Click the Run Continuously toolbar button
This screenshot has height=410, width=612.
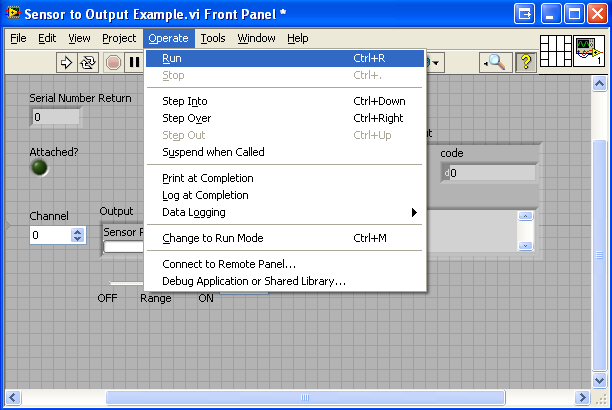(x=88, y=62)
